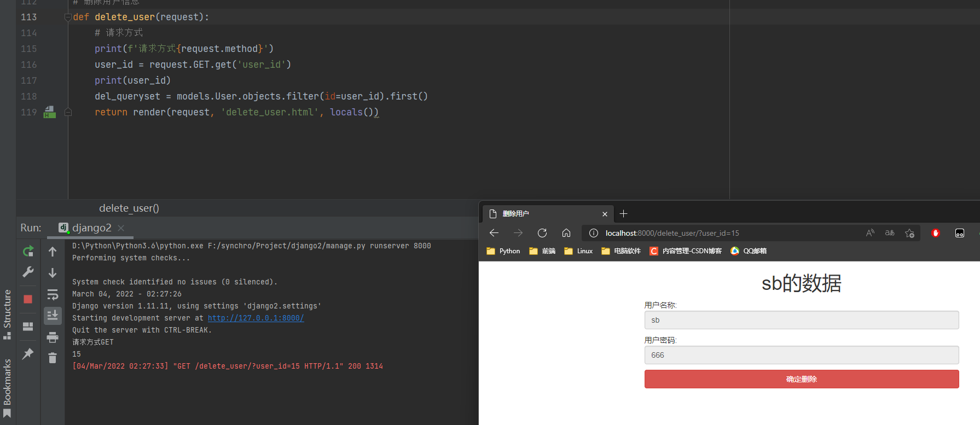Screen dimensions: 980x425
Task: Clear all console output with trash icon
Action: tap(53, 358)
